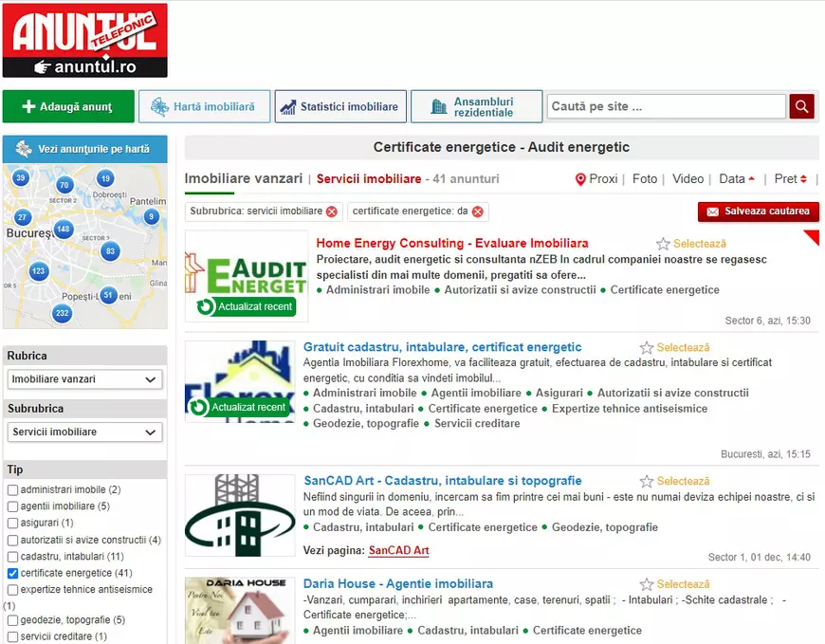Click the magnifying glass search icon

(801, 106)
